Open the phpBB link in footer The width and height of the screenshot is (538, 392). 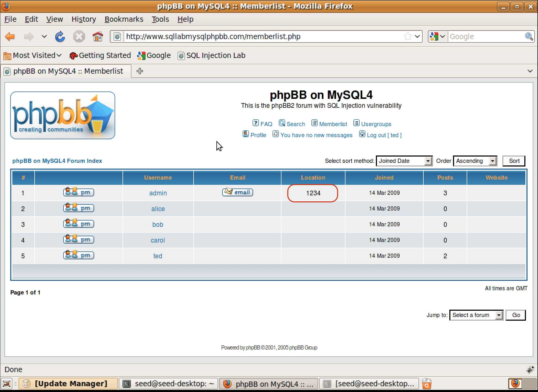[x=253, y=347]
